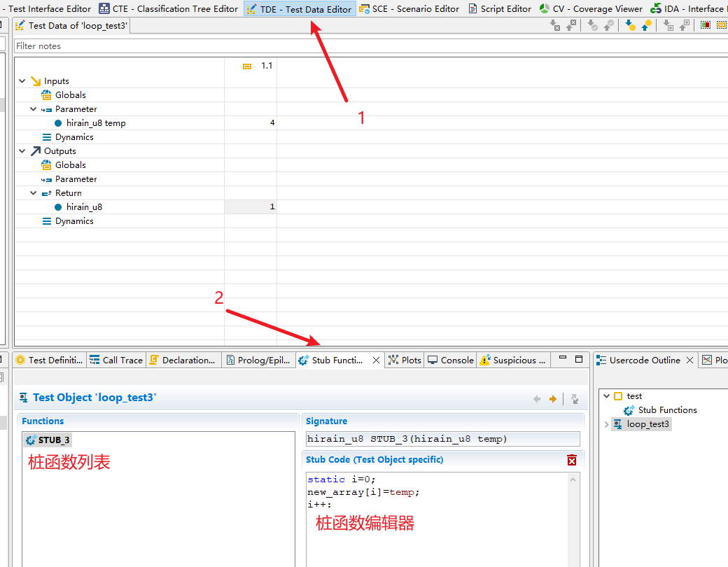Jump to next passed value (down arrow with check)

(592, 25)
